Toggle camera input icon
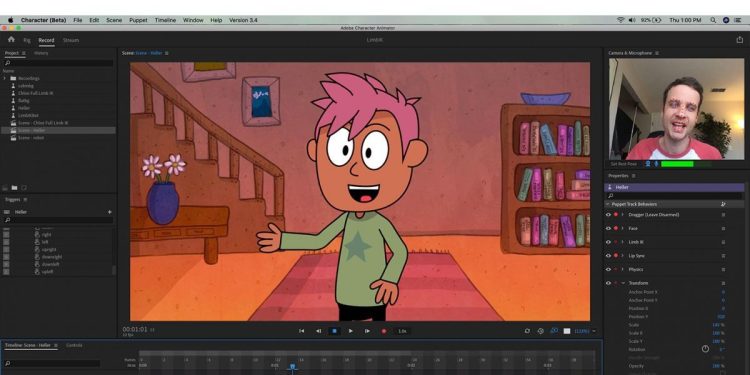750x375 pixels. [648, 164]
